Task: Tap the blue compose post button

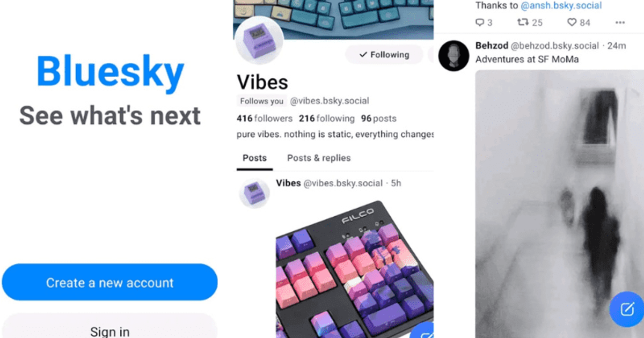Action: click(x=626, y=309)
